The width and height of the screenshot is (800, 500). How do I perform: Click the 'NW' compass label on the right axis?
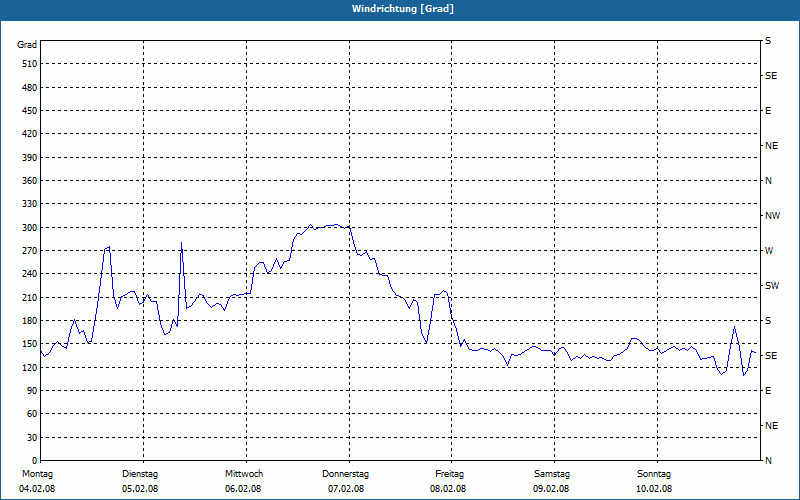(x=772, y=216)
